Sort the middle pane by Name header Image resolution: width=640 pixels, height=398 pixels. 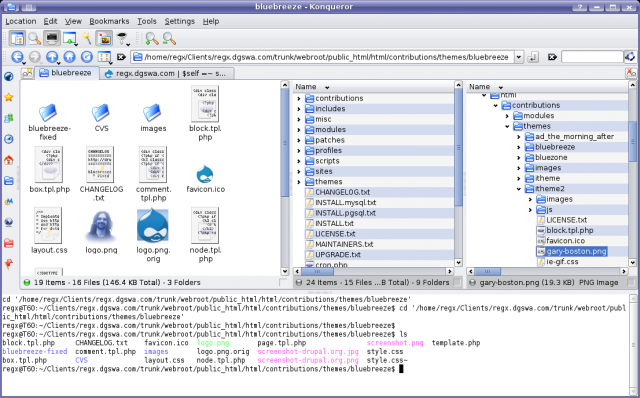(373, 87)
